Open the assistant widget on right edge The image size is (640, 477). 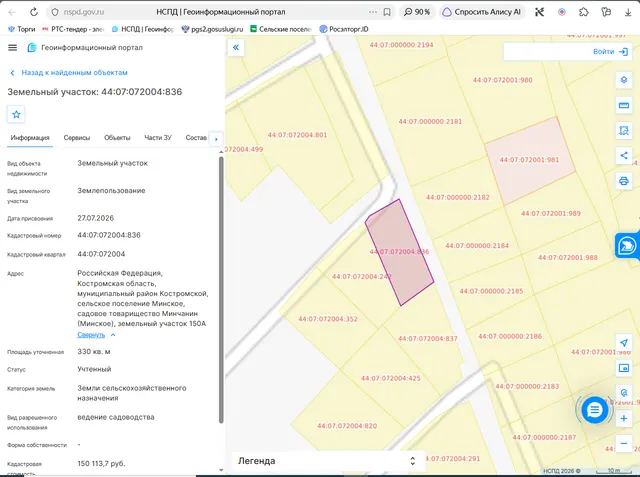(x=627, y=246)
